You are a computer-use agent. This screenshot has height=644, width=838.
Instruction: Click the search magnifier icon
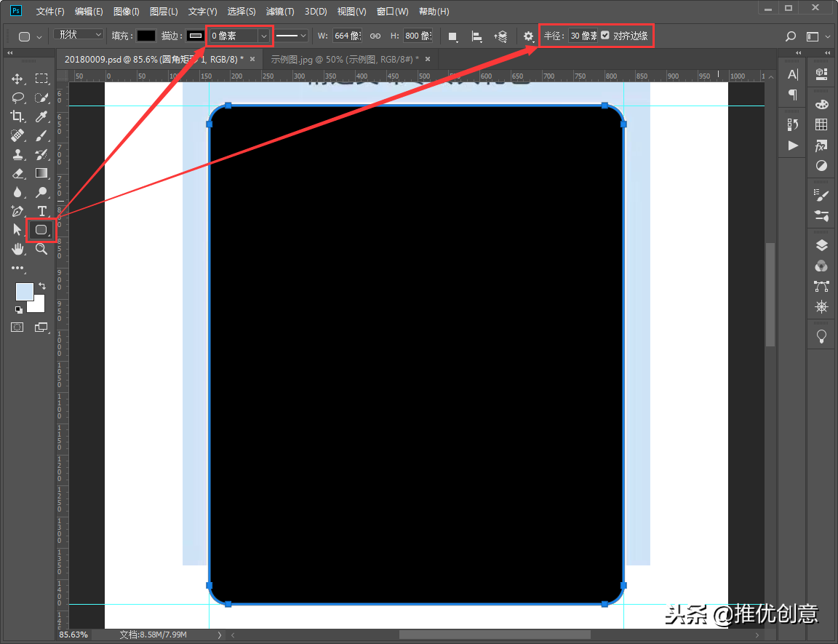[x=791, y=36]
